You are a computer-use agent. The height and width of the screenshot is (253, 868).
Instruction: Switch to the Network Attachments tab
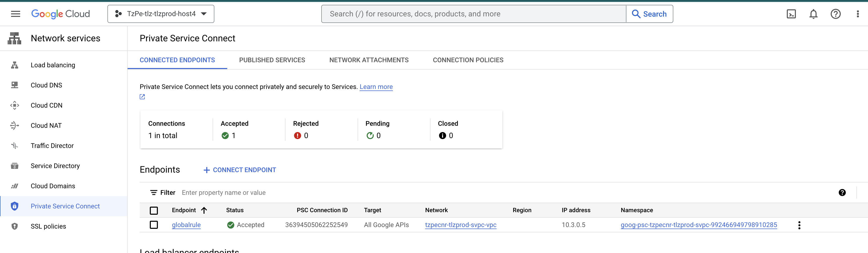pyautogui.click(x=369, y=60)
